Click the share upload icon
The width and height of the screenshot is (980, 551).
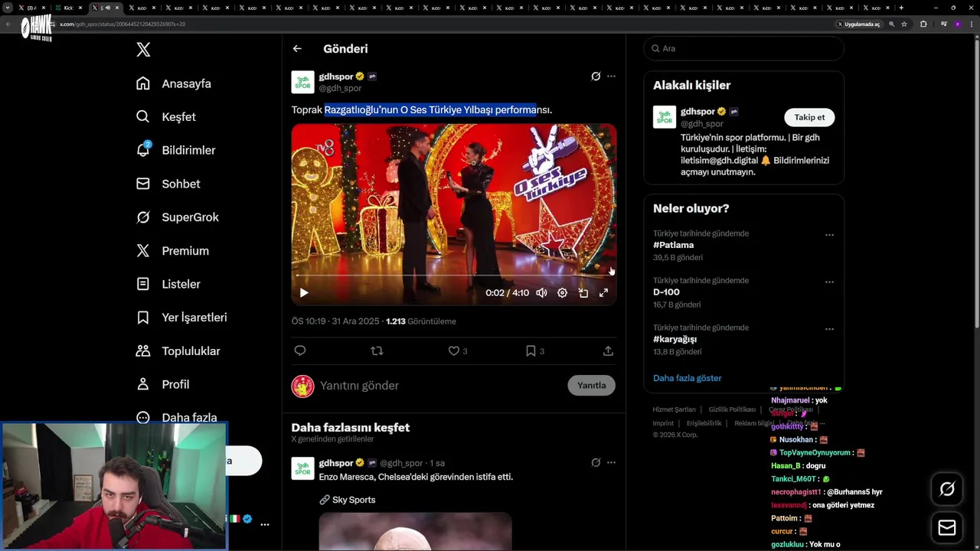(x=608, y=350)
